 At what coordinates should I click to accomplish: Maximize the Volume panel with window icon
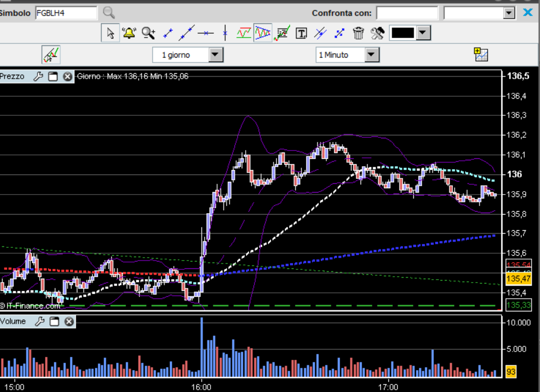[54, 322]
